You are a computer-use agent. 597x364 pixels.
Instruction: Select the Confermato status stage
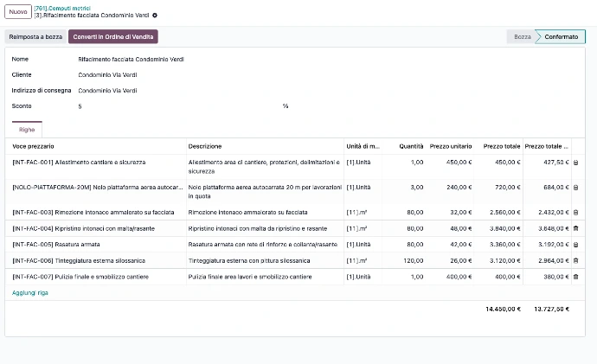pos(561,37)
